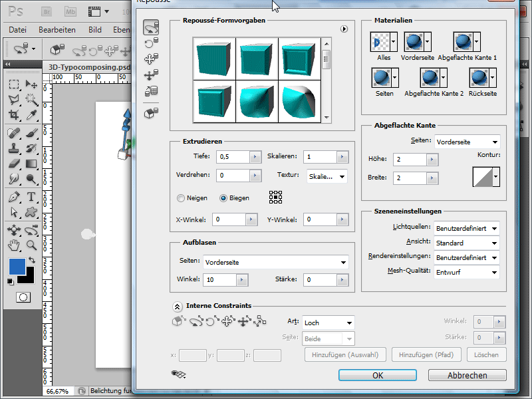Viewport: 532px width, 399px height.
Task: Select the mesh roll tool in Repoussé dialog
Action: [151, 43]
